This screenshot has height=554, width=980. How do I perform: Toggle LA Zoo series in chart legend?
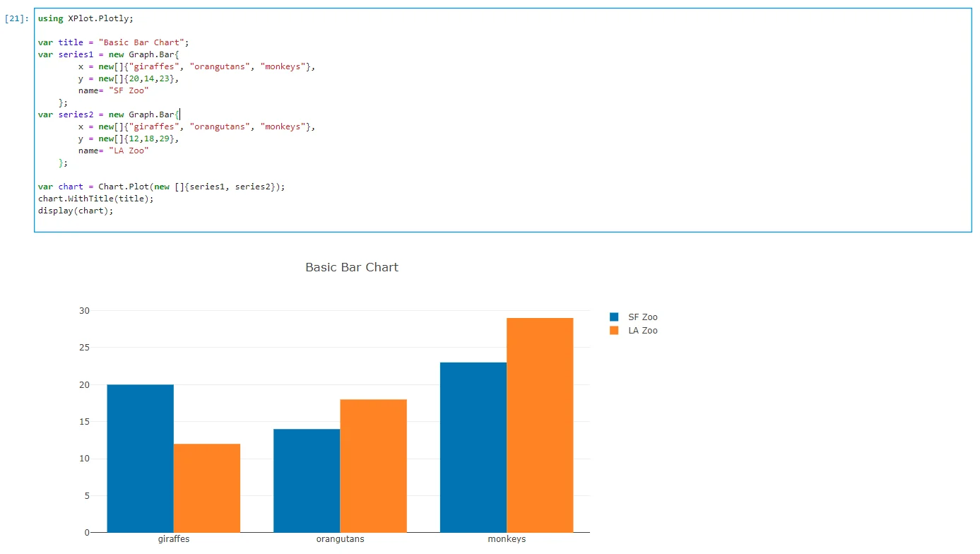pyautogui.click(x=642, y=331)
